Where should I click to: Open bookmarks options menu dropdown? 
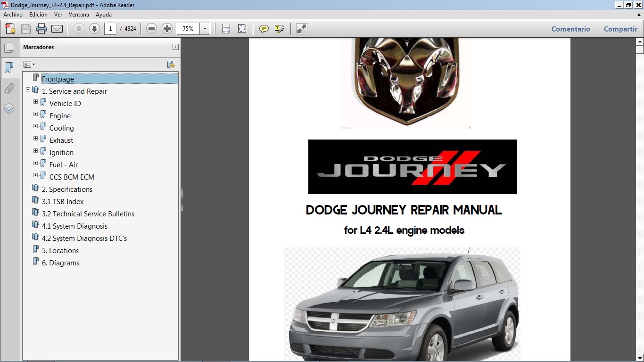29,65
